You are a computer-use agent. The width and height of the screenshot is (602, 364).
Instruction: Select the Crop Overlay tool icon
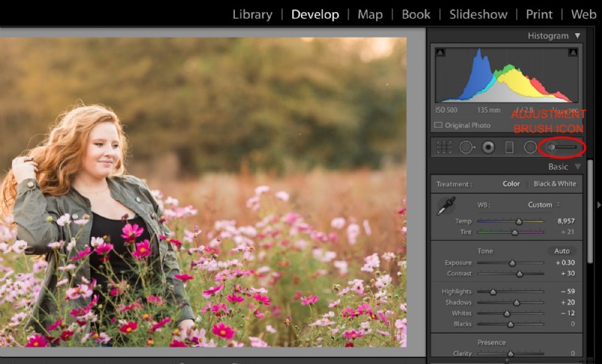click(444, 147)
